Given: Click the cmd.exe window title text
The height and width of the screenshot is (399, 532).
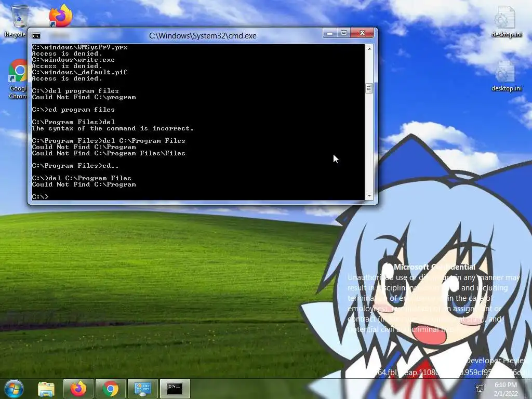Looking at the screenshot, I should (x=203, y=36).
